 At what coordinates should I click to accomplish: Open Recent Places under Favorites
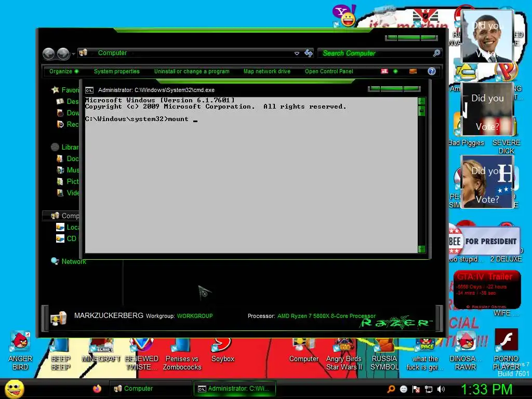68,125
